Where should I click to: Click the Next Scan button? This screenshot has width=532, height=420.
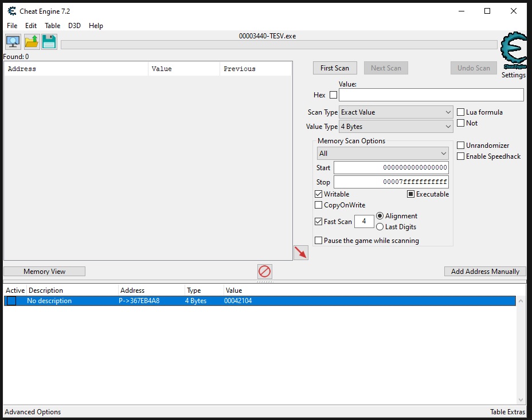[x=386, y=68]
